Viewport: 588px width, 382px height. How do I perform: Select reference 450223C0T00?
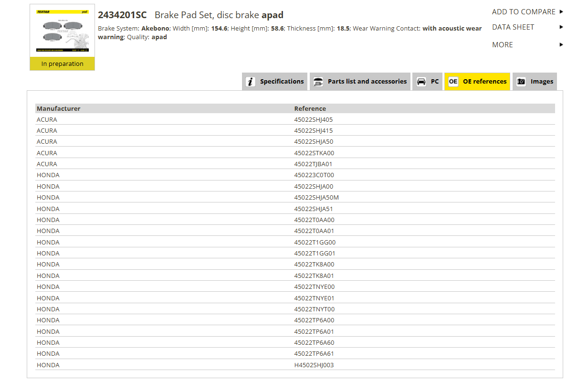[315, 175]
